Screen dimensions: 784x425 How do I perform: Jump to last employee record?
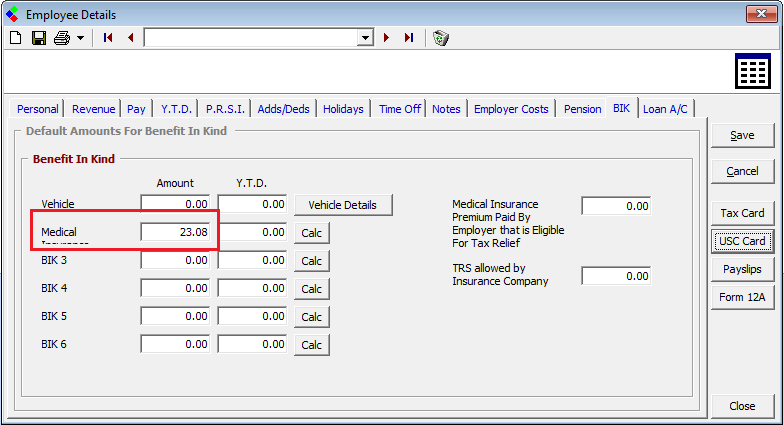tap(408, 38)
